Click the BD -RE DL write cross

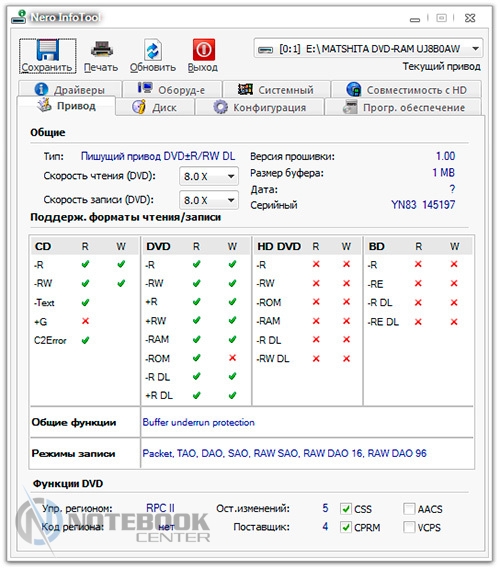454,322
